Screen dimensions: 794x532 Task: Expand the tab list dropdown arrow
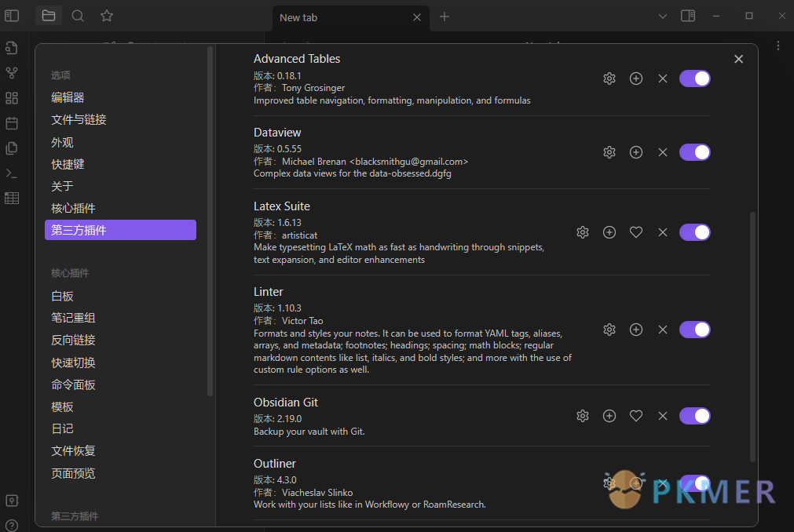pos(662,16)
